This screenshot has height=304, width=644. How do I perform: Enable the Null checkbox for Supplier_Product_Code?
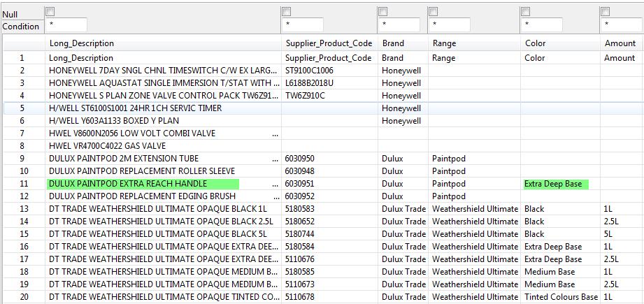(285, 11)
